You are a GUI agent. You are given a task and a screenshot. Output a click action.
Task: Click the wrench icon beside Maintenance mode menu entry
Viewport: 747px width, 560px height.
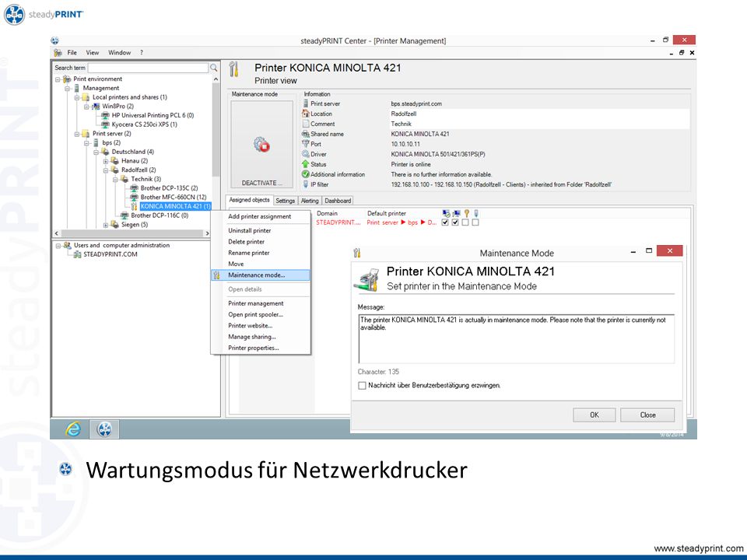point(217,275)
